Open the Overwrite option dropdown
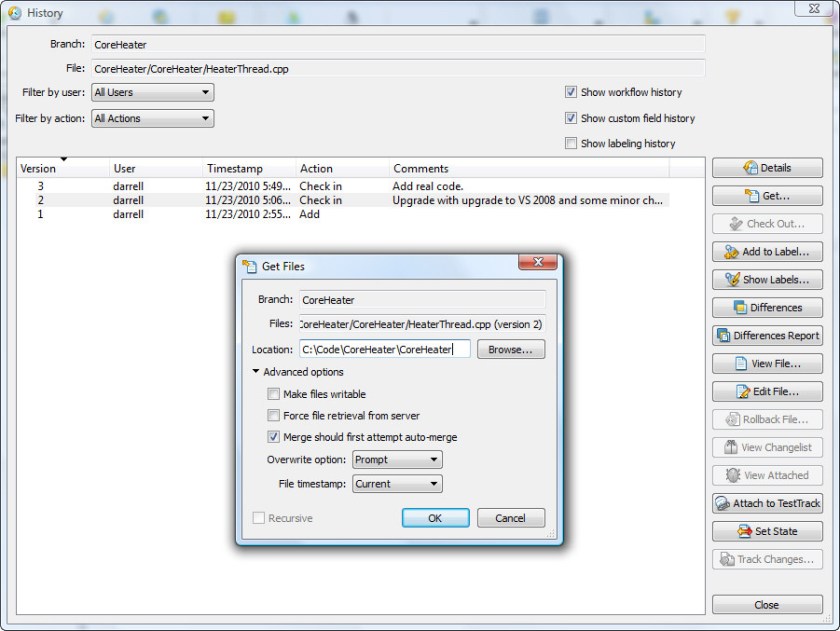 (x=396, y=460)
